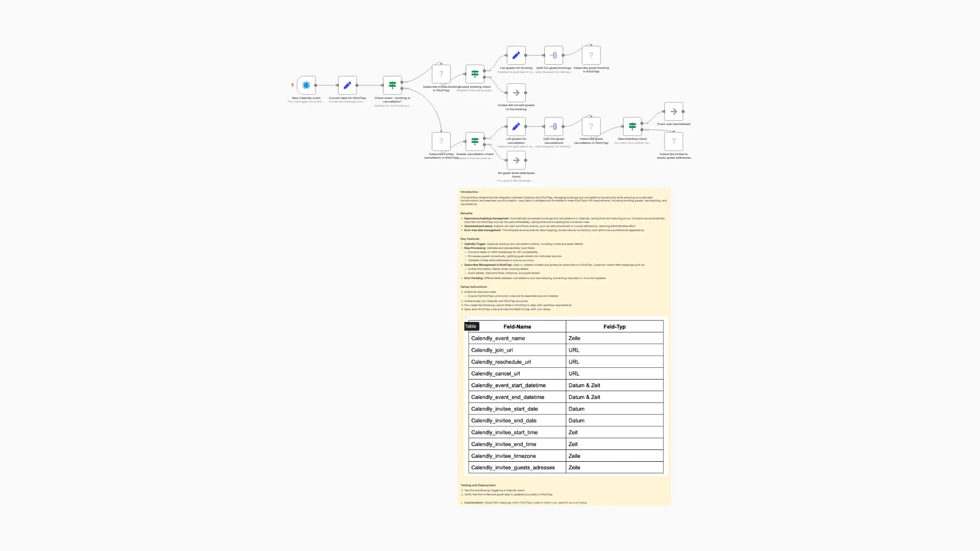This screenshot has width=980, height=551.
Task: Open the Convert data for KlickTipp node
Action: point(347,85)
